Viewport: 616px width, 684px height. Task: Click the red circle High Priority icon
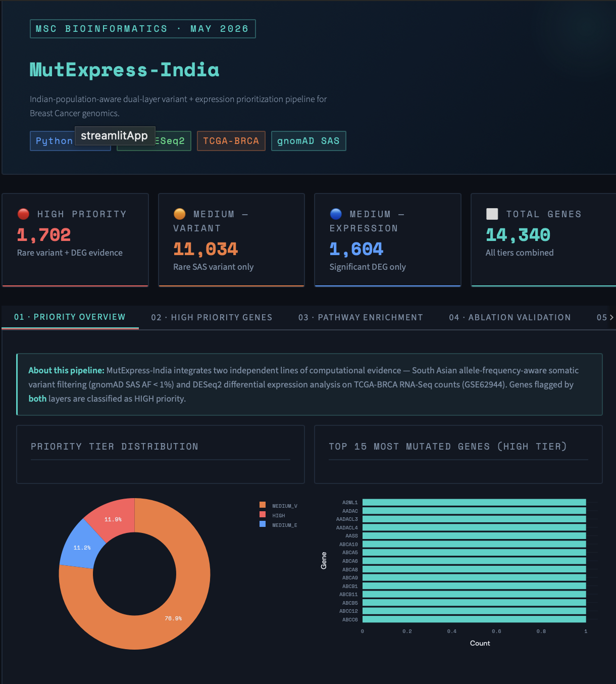[x=23, y=214]
